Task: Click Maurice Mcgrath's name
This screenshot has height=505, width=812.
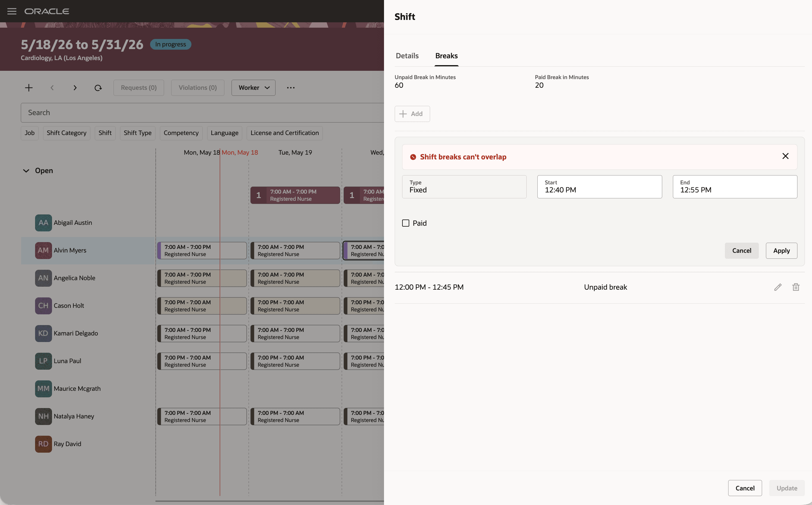Action: coord(77,389)
